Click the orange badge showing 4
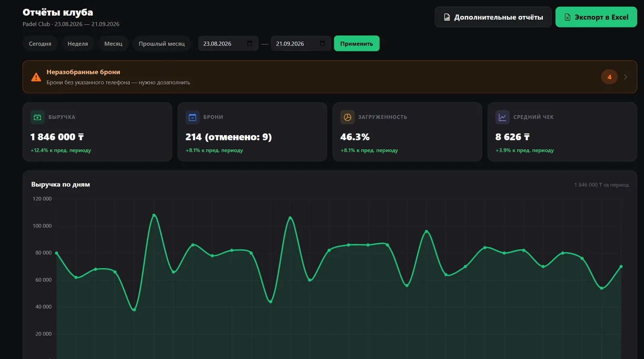 point(609,77)
